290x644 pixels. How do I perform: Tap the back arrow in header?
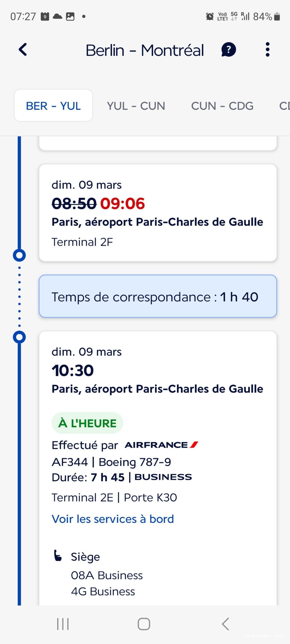[23, 50]
